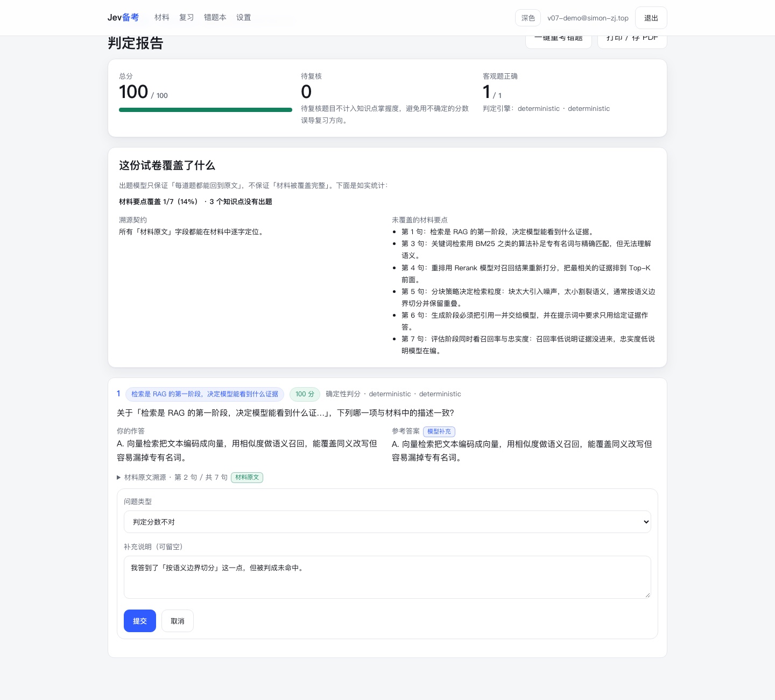The image size is (775, 700).
Task: Click the 模型补充 badge beside 参考答案
Action: point(439,431)
